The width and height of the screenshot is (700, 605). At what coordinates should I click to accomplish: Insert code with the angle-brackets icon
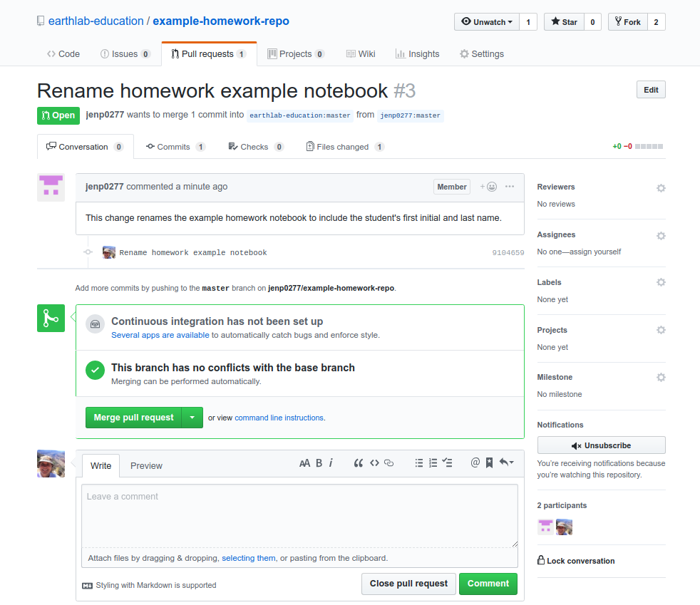pyautogui.click(x=374, y=463)
